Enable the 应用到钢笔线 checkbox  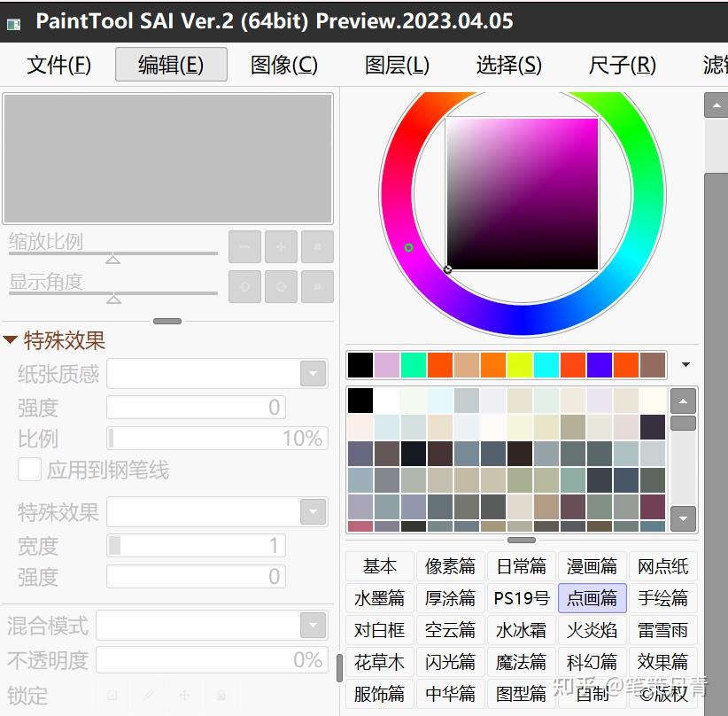(x=29, y=471)
